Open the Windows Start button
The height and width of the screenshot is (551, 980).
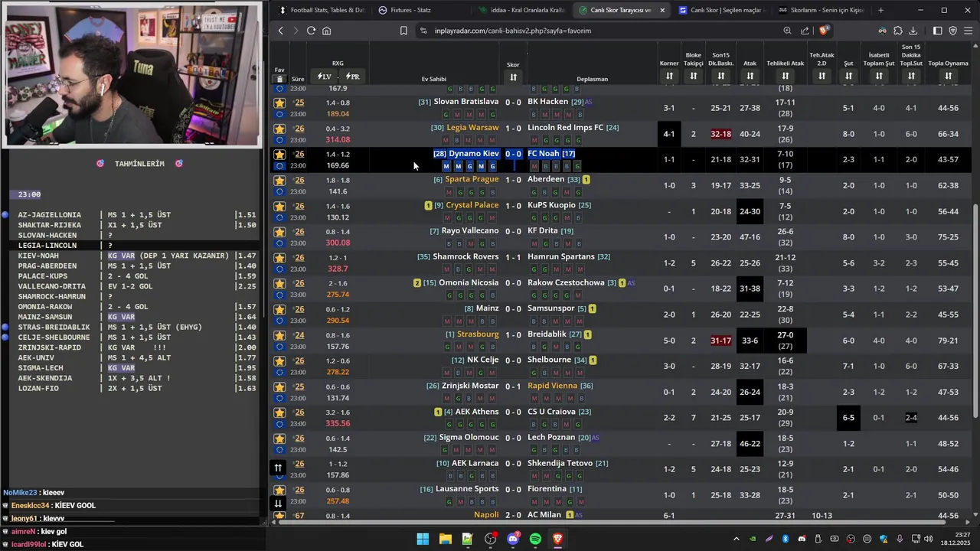[423, 539]
